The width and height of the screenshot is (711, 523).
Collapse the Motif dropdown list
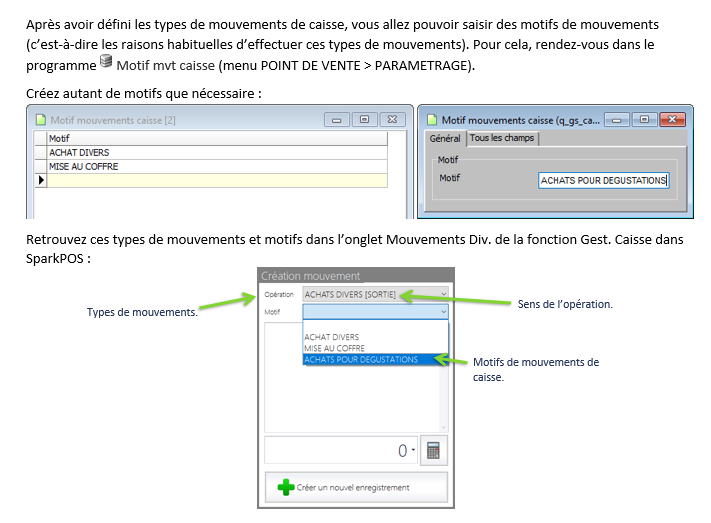pyautogui.click(x=443, y=312)
